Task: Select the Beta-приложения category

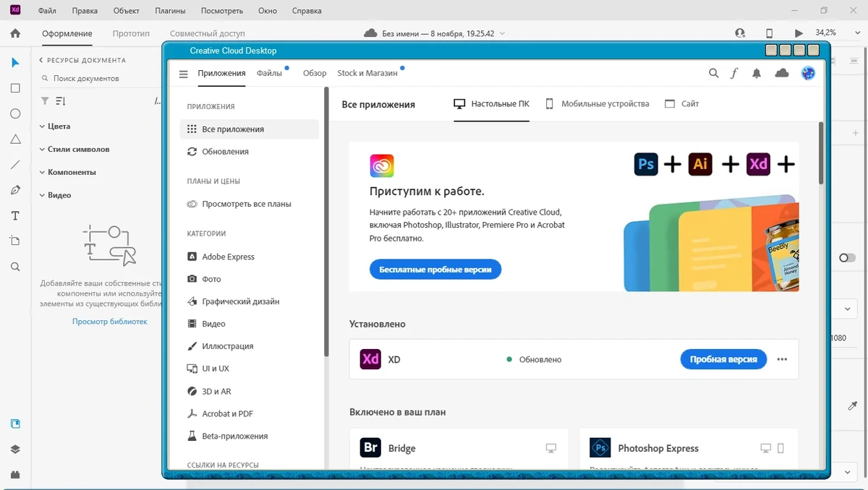Action: tap(250, 437)
